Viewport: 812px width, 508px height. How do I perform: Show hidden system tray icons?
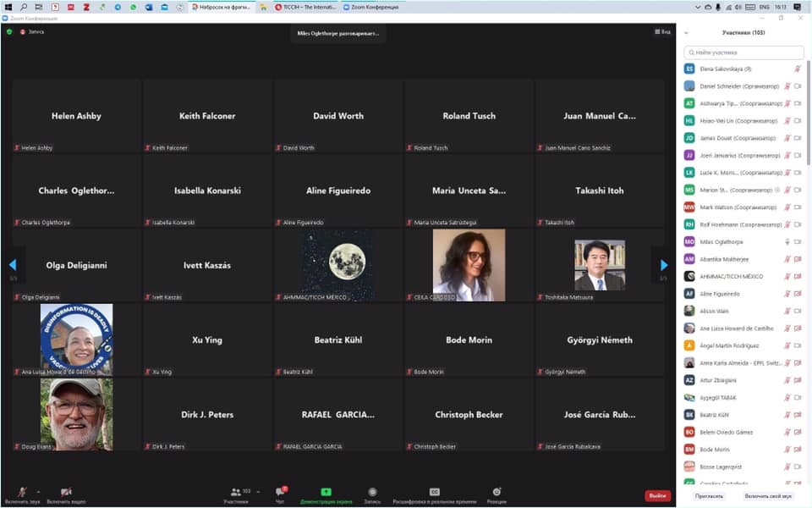pyautogui.click(x=698, y=8)
